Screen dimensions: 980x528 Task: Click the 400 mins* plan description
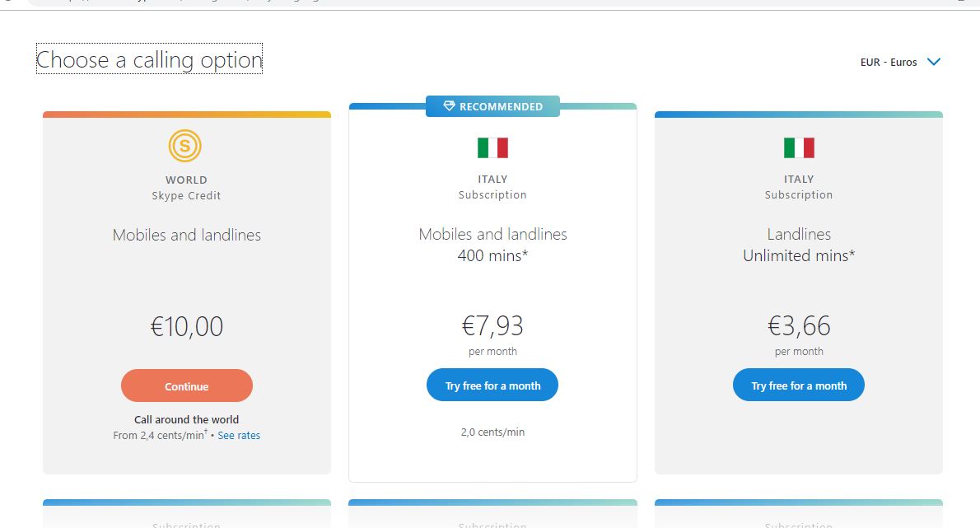[492, 255]
